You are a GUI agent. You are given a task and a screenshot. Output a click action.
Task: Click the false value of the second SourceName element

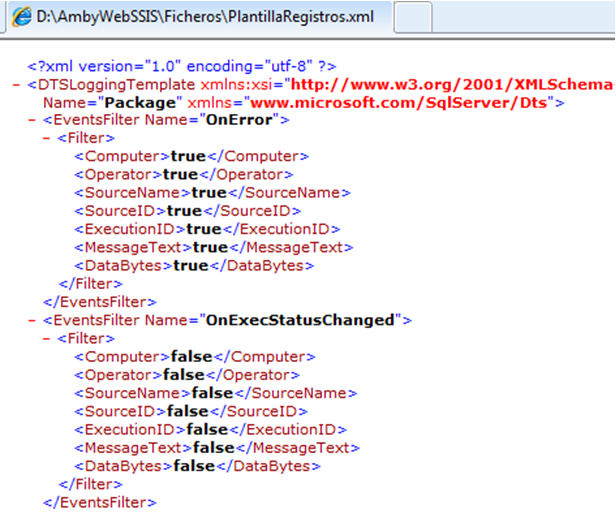click(212, 393)
